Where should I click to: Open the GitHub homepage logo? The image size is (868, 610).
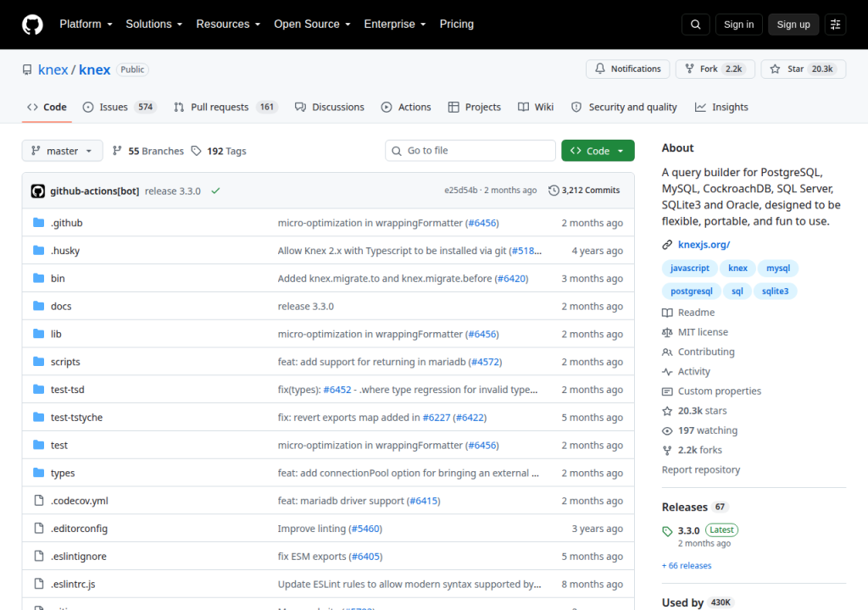pos(32,25)
